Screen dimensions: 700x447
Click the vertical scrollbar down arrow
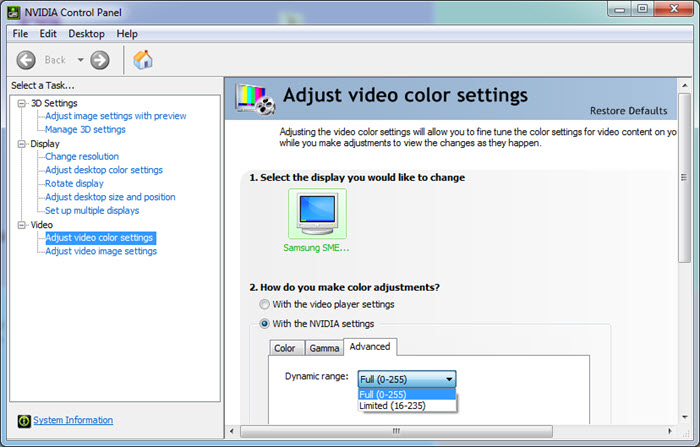coord(684,418)
